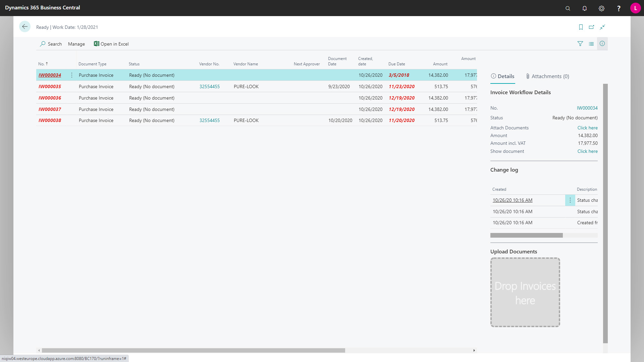Open the settings gear icon
The width and height of the screenshot is (644, 362).
click(x=601, y=8)
